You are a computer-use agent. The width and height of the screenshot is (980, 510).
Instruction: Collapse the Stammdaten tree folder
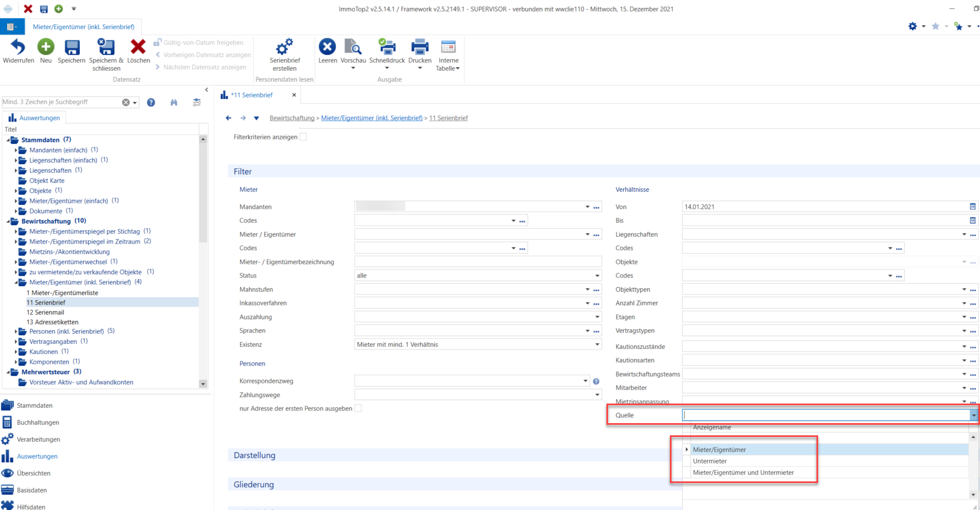(8, 140)
